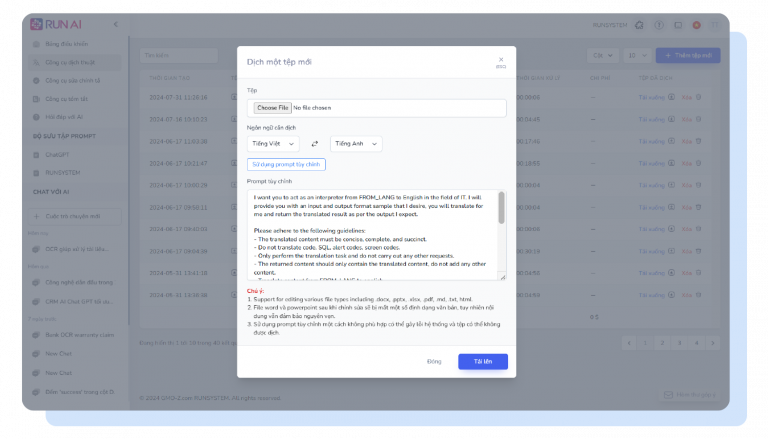Click Tải xuống link in 00:04:56 row
Image resolution: width=768 pixels, height=439 pixels.
(x=651, y=273)
